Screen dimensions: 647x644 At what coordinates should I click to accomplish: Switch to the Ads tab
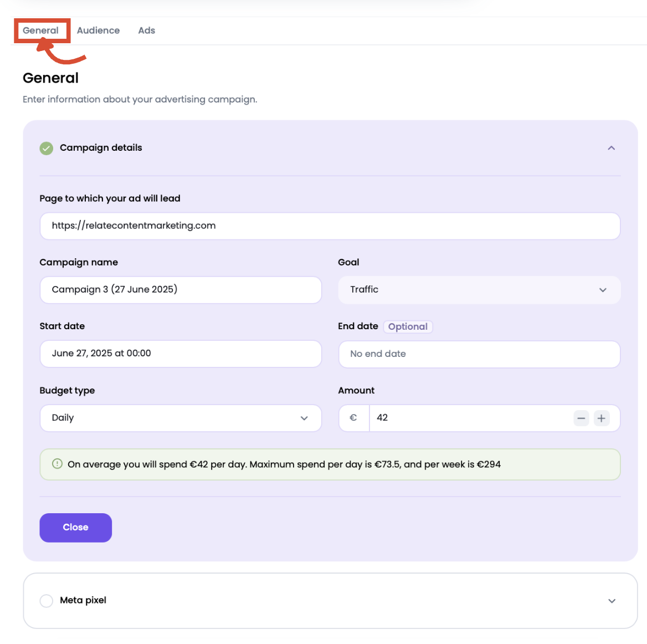click(x=146, y=30)
